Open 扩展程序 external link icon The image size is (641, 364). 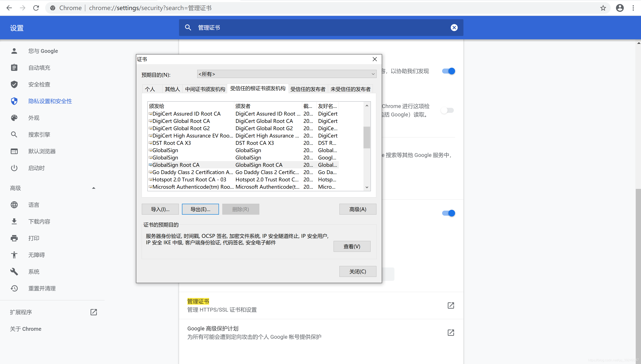pyautogui.click(x=93, y=312)
